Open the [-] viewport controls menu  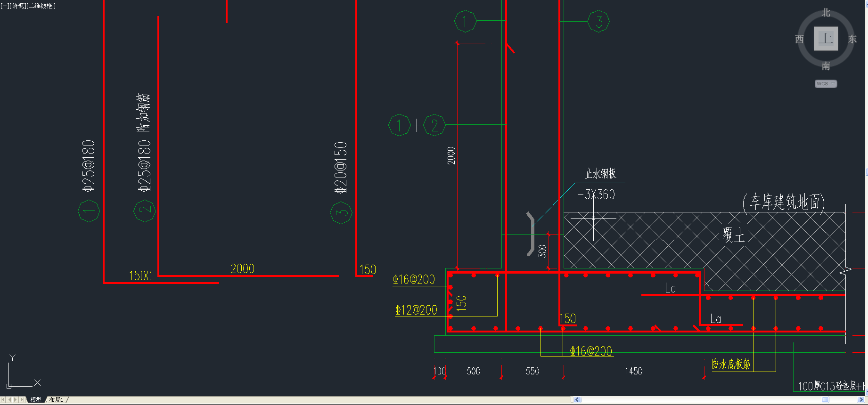[4, 6]
